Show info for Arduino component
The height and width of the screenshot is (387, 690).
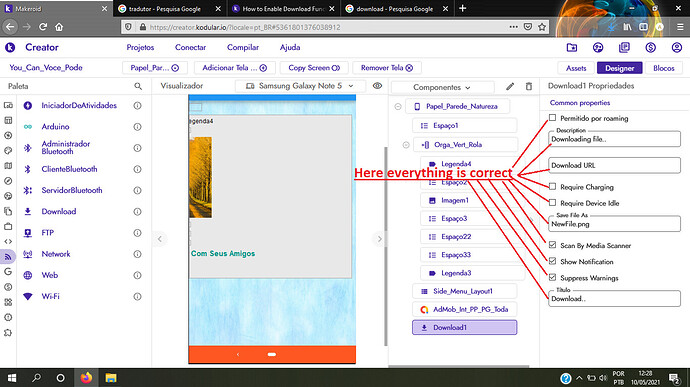tap(137, 127)
